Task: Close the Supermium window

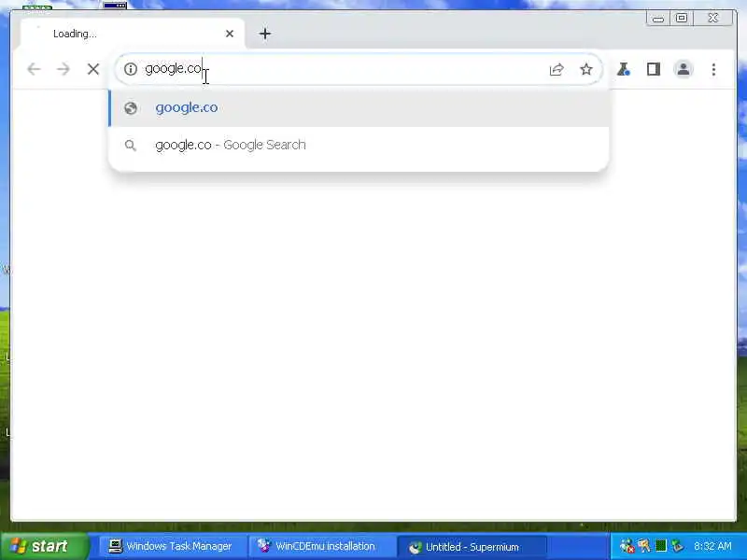Action: pyautogui.click(x=712, y=18)
